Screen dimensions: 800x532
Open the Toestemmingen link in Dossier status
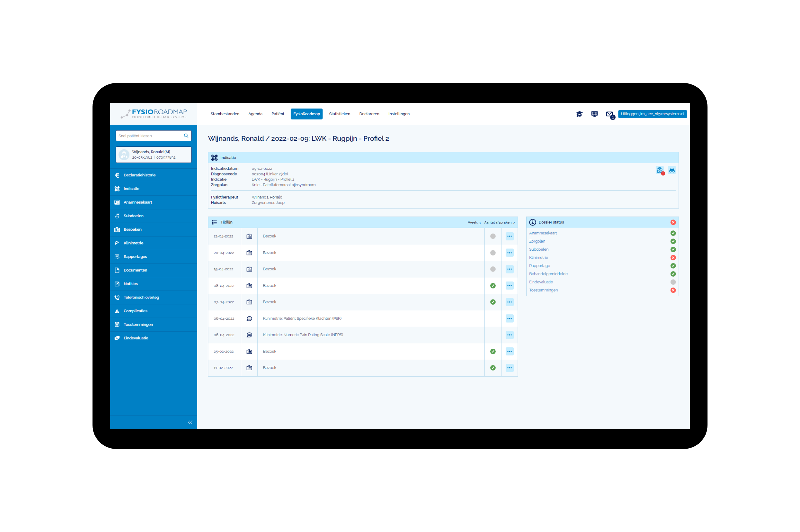pos(543,290)
